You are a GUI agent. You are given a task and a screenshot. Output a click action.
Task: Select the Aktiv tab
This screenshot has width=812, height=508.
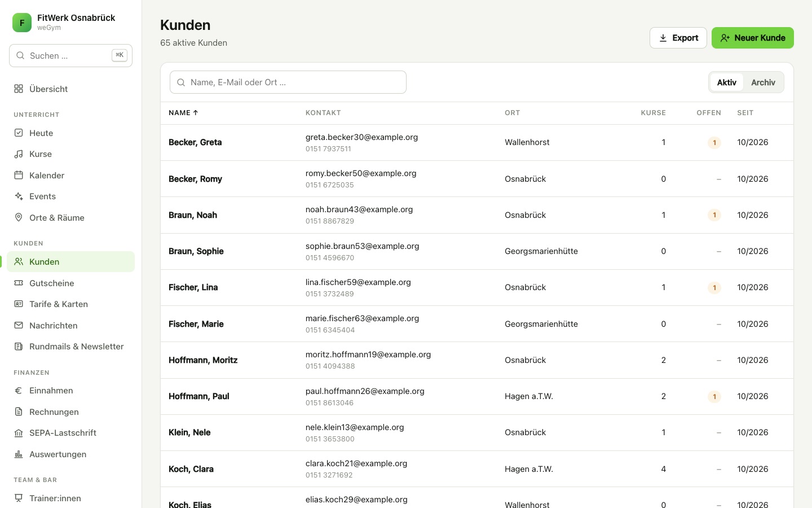point(727,82)
